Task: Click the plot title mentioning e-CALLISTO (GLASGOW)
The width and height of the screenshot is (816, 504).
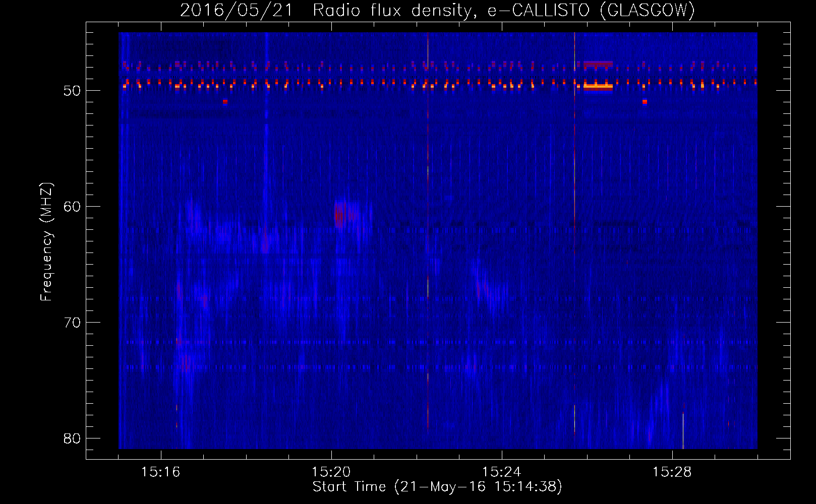Action: tap(437, 10)
